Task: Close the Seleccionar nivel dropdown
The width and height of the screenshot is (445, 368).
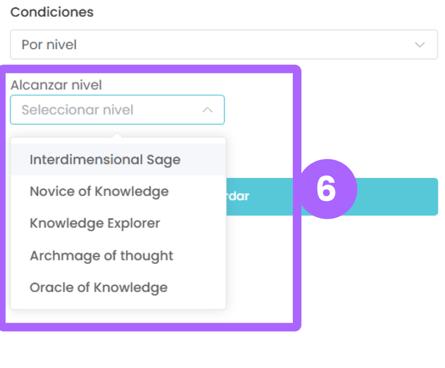Action: pyautogui.click(x=117, y=110)
